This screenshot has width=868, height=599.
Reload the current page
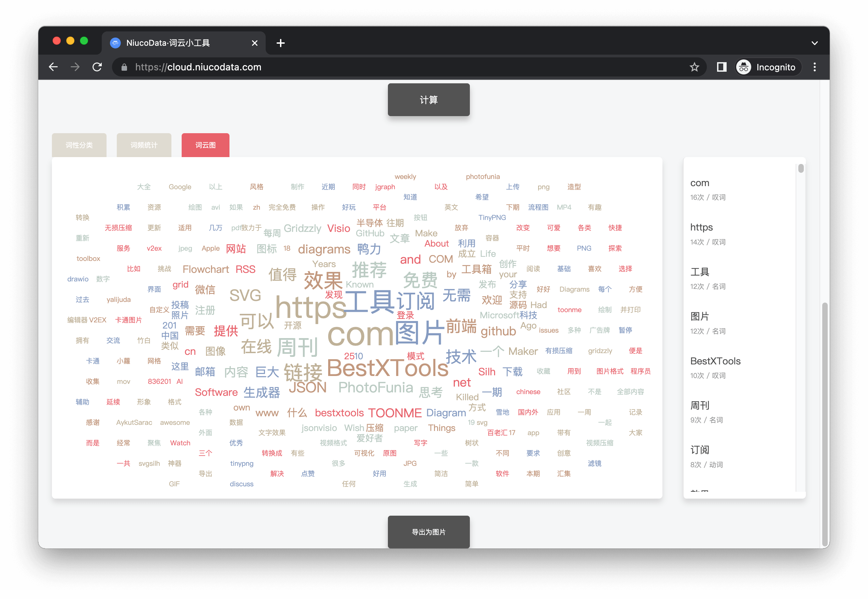click(97, 67)
